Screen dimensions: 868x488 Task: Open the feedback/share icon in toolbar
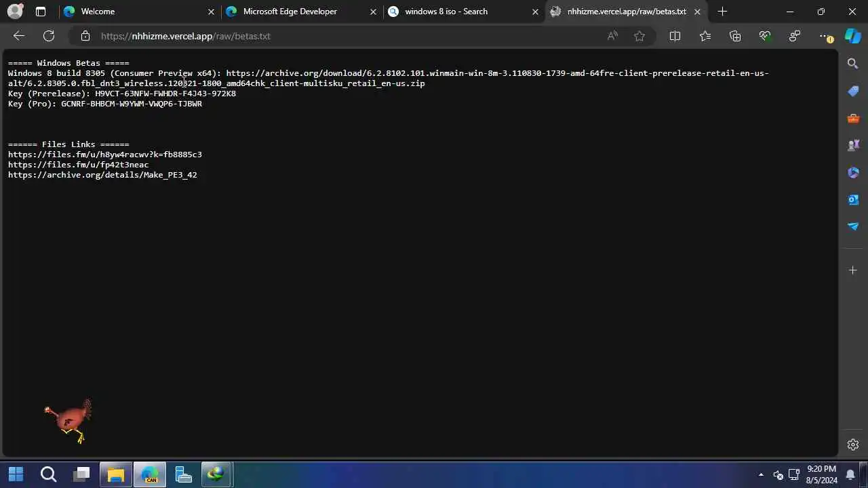pos(795,36)
